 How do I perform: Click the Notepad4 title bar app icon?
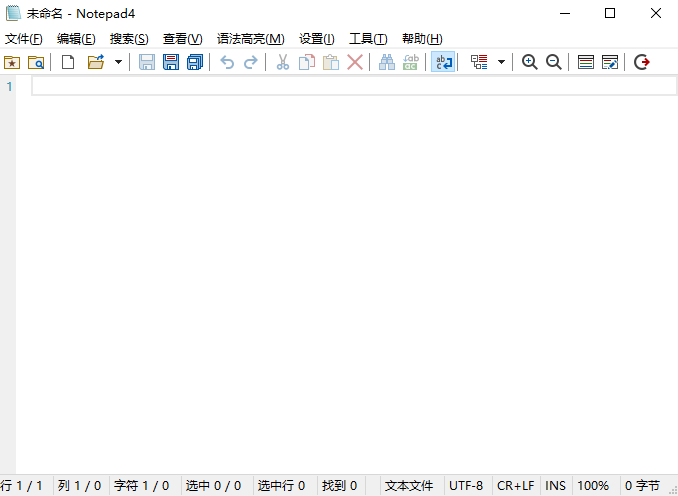[13, 13]
